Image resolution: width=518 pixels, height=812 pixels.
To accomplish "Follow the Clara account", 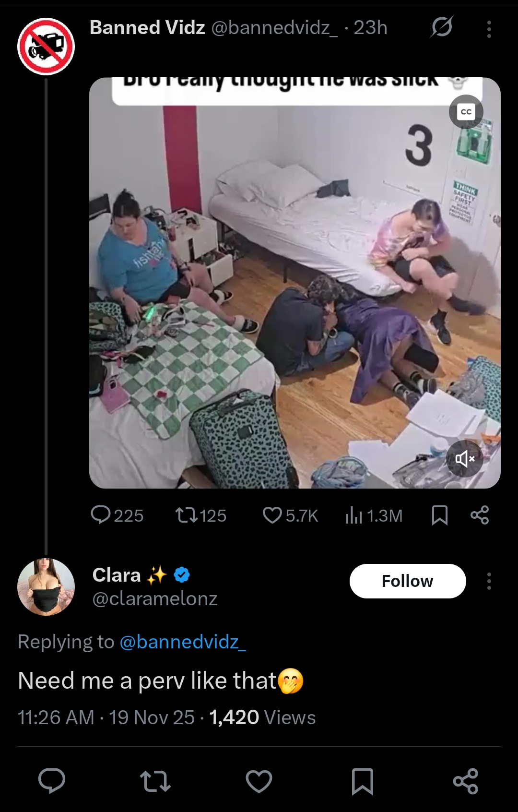I will [407, 581].
